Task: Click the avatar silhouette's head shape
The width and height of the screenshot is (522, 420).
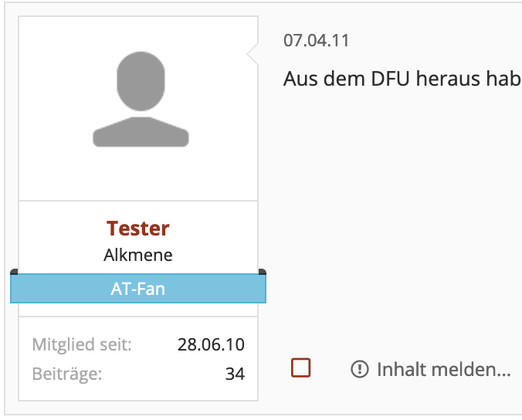Action: pyautogui.click(x=141, y=81)
